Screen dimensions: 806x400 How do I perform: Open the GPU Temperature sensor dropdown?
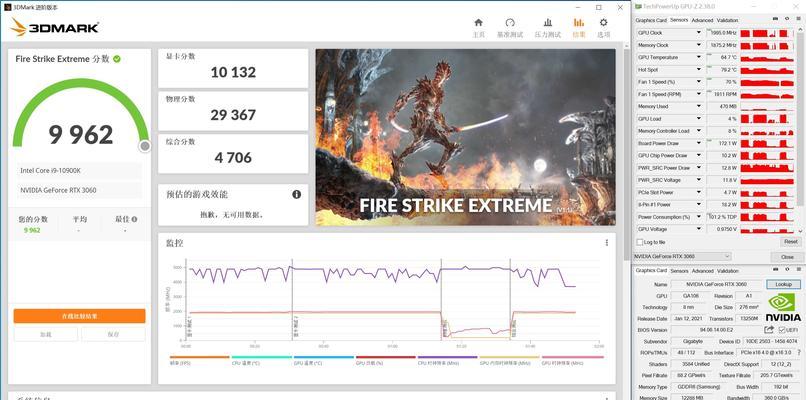(699, 57)
